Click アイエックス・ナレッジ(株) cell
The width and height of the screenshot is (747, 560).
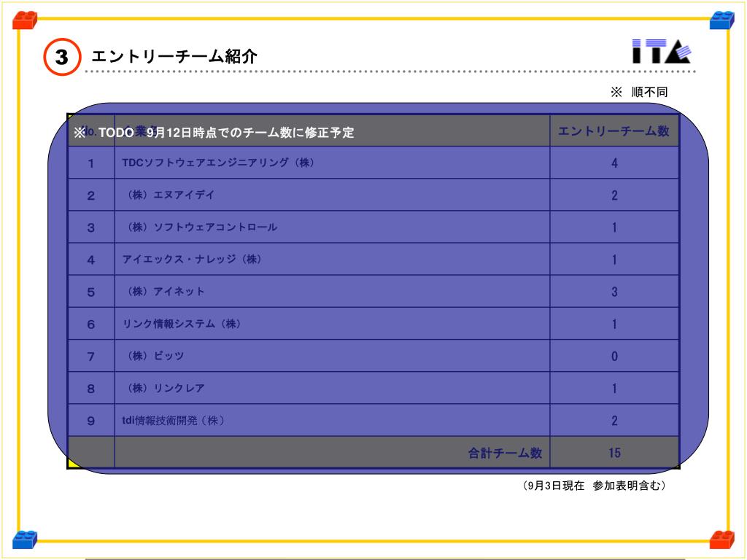tap(332, 259)
